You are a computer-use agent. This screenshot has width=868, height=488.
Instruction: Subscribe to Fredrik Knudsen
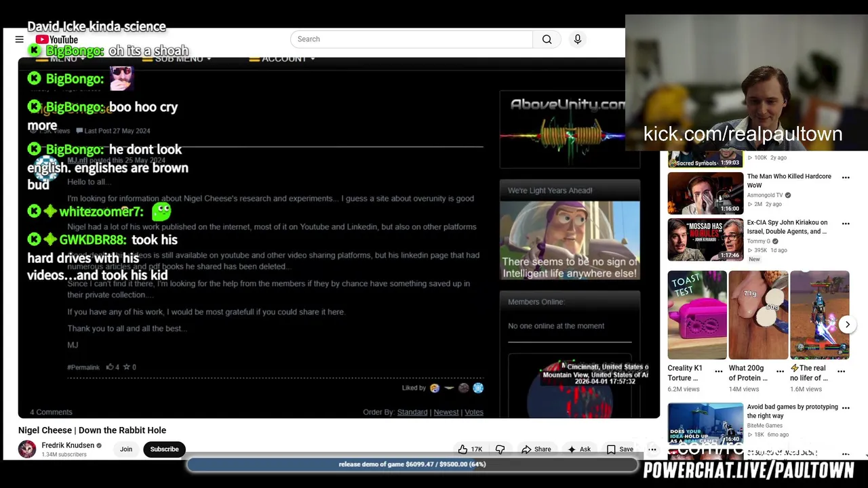point(164,449)
